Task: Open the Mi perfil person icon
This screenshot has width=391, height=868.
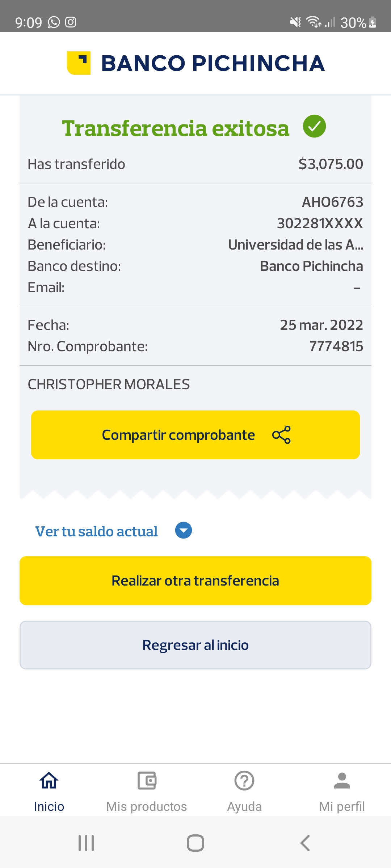Action: coord(342,780)
